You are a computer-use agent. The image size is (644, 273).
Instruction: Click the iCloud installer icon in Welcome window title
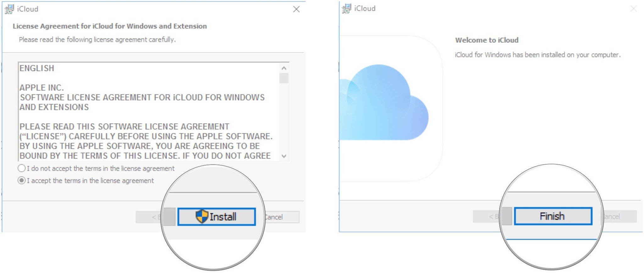click(x=347, y=8)
